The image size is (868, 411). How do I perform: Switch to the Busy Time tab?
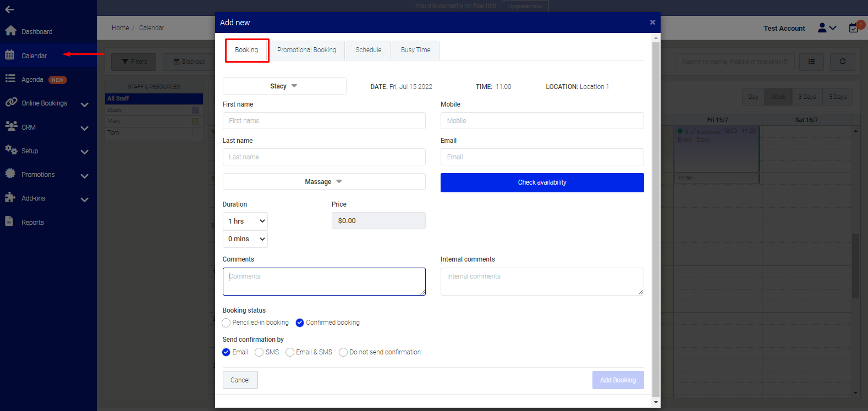tap(415, 50)
